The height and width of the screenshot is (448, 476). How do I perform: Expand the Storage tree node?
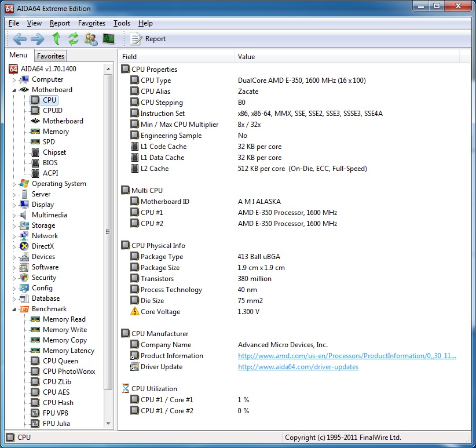(x=14, y=226)
